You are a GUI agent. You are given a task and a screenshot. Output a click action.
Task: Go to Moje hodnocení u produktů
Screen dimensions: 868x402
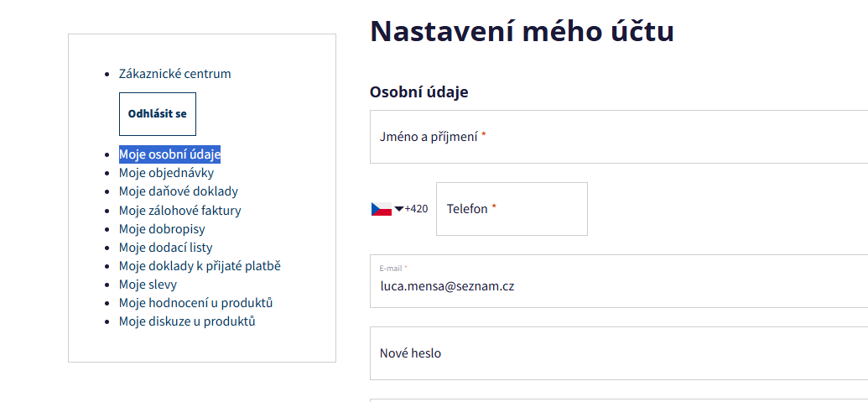pos(196,303)
